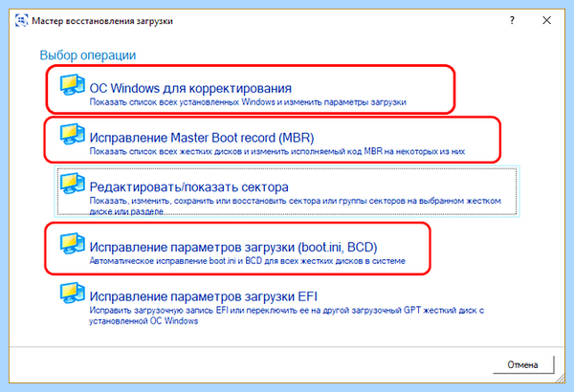This screenshot has width=574, height=392.
Task: Click the Отмена button
Action: tap(523, 364)
